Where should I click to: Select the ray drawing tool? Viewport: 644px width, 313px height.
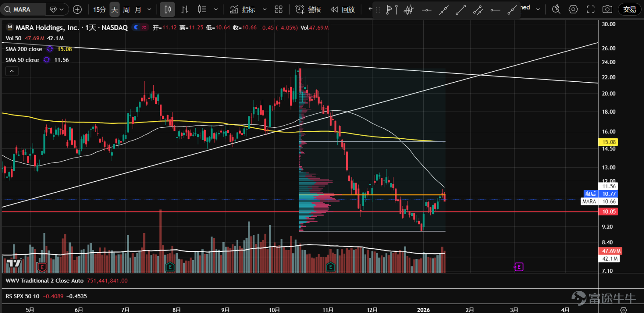coord(512,10)
